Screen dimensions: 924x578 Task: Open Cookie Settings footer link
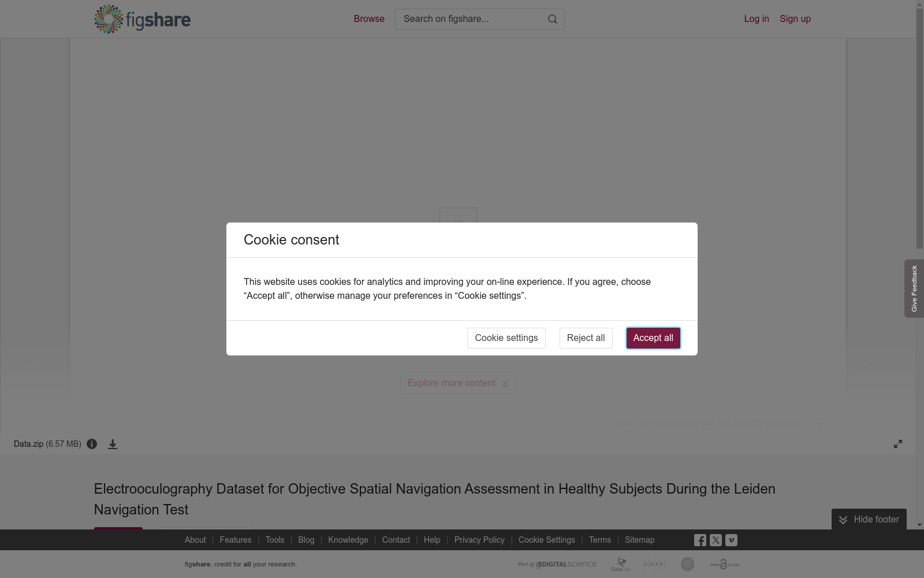coord(547,540)
